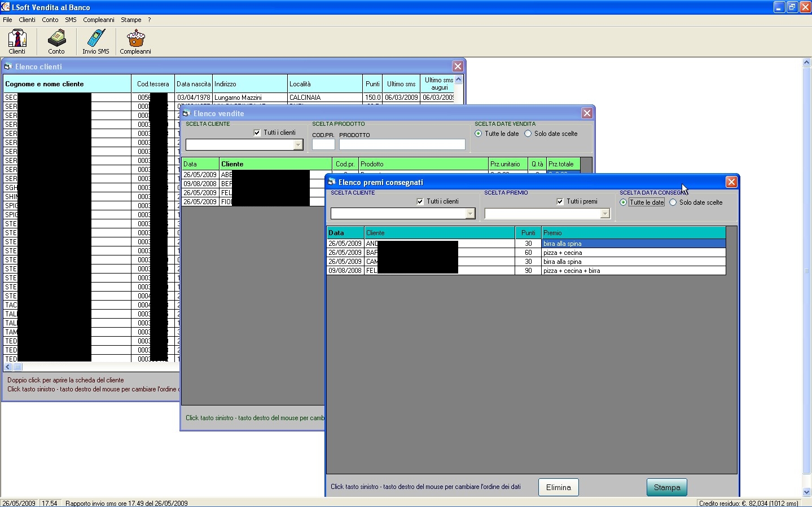This screenshot has width=812, height=507.
Task: Click the Elenco premi consegnati window icon
Action: (332, 182)
